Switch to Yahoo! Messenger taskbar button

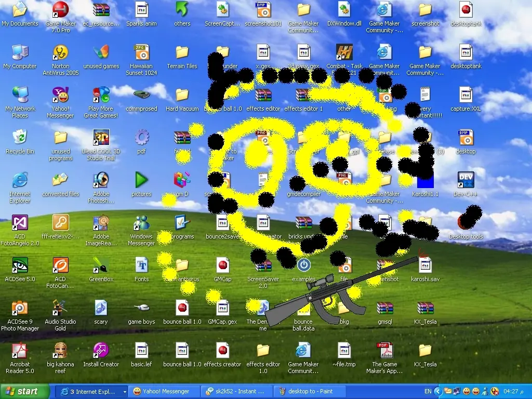click(x=164, y=391)
